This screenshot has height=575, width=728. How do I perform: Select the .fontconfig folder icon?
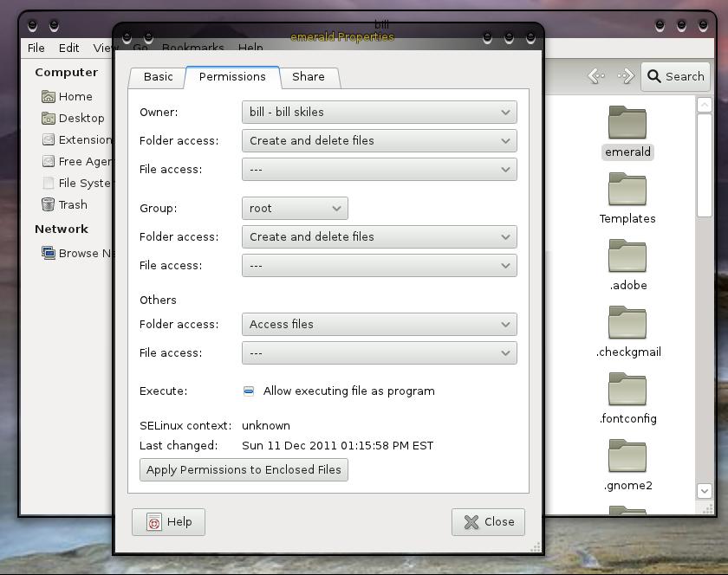coord(627,389)
